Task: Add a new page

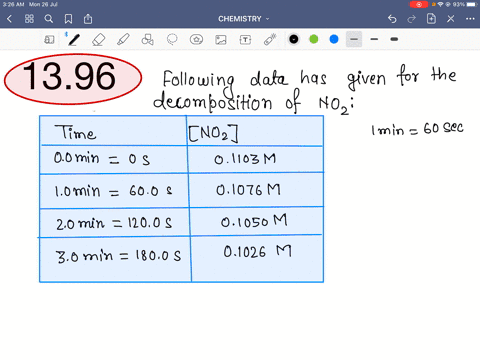Action: click(x=431, y=19)
